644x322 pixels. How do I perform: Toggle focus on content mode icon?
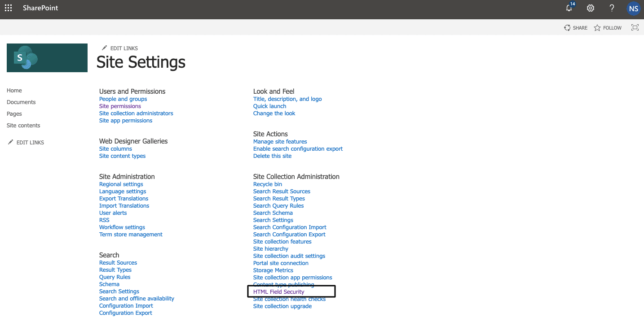[635, 28]
